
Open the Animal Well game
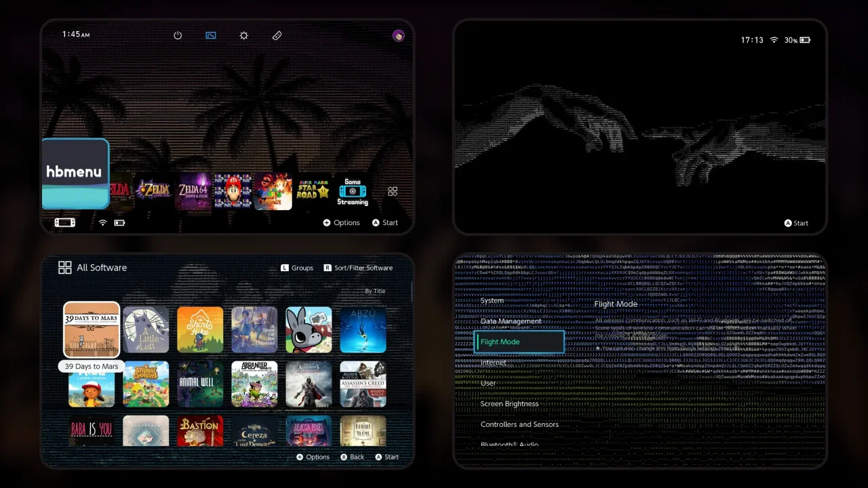pyautogui.click(x=200, y=384)
